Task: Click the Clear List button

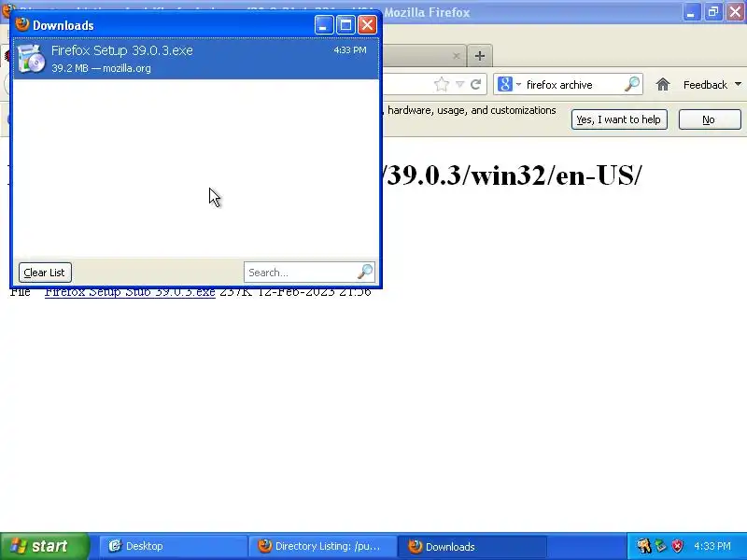Action: pyautogui.click(x=45, y=273)
